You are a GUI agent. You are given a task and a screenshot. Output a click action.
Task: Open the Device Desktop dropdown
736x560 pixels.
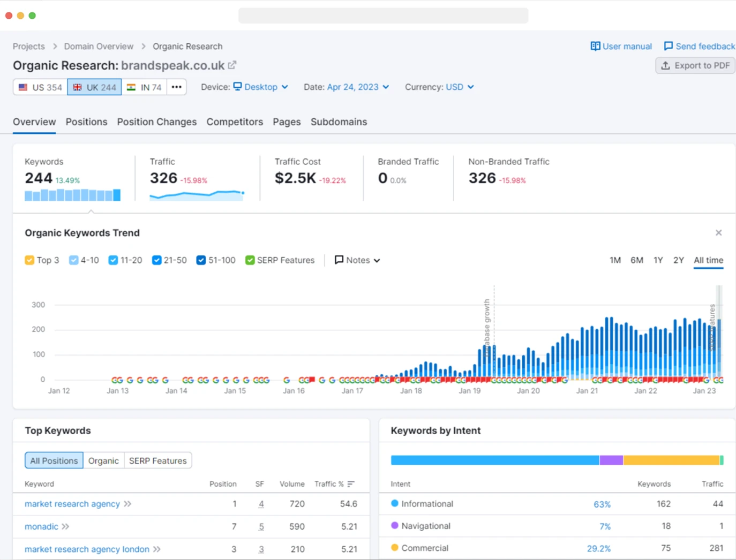pyautogui.click(x=261, y=87)
